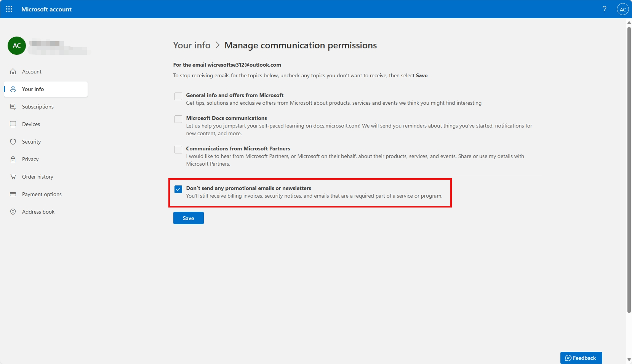Click the vertical page scrollbar thumb

tap(629, 169)
